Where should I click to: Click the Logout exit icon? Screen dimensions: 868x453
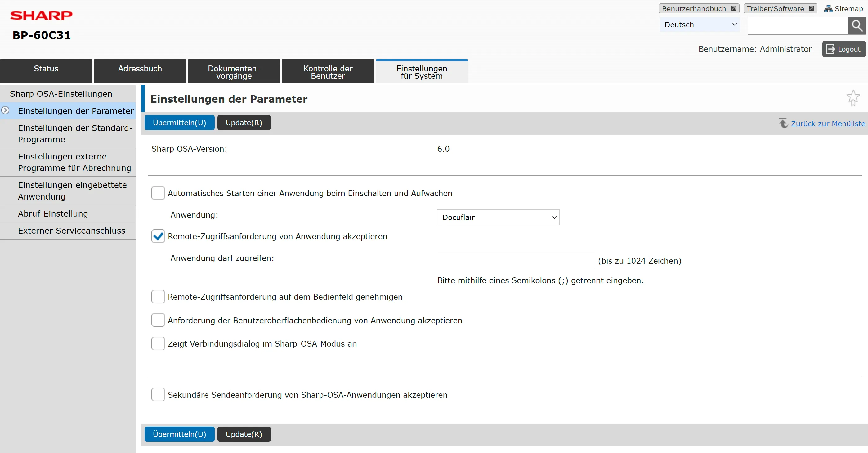coord(830,49)
